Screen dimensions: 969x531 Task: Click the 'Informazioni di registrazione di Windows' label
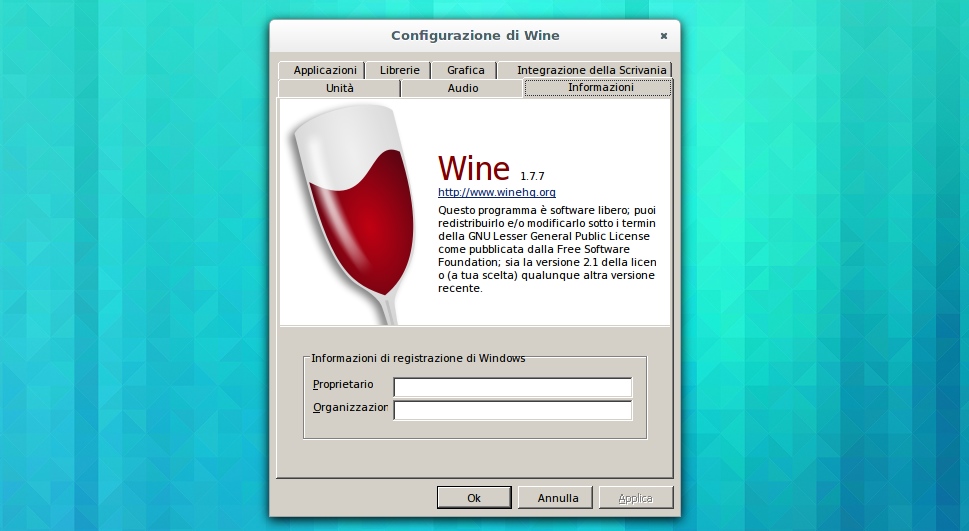[418, 358]
